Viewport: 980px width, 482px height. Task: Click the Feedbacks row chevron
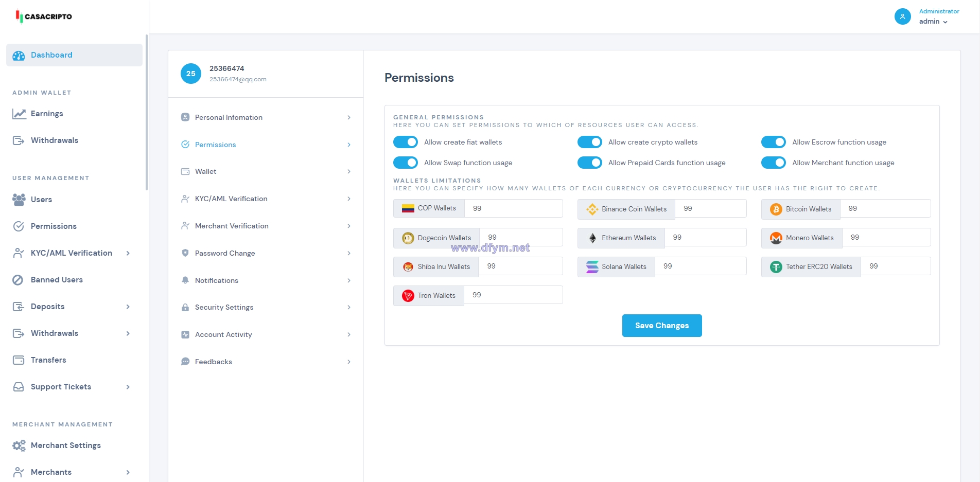click(349, 362)
